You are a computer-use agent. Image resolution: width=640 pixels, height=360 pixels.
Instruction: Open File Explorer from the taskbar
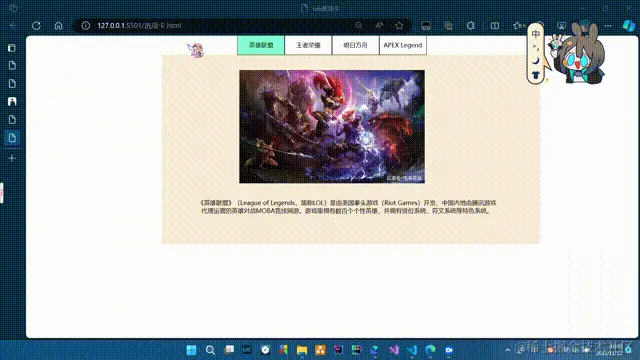[302, 350]
